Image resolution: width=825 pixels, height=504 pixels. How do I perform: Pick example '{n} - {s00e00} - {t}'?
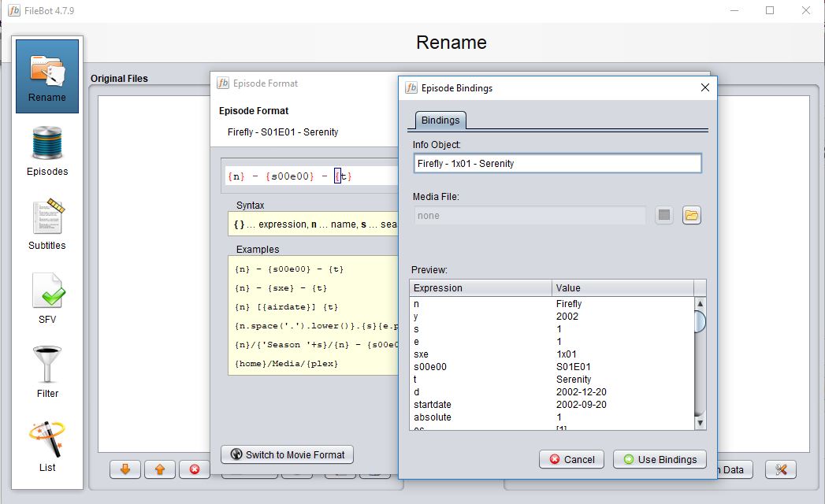click(289, 269)
